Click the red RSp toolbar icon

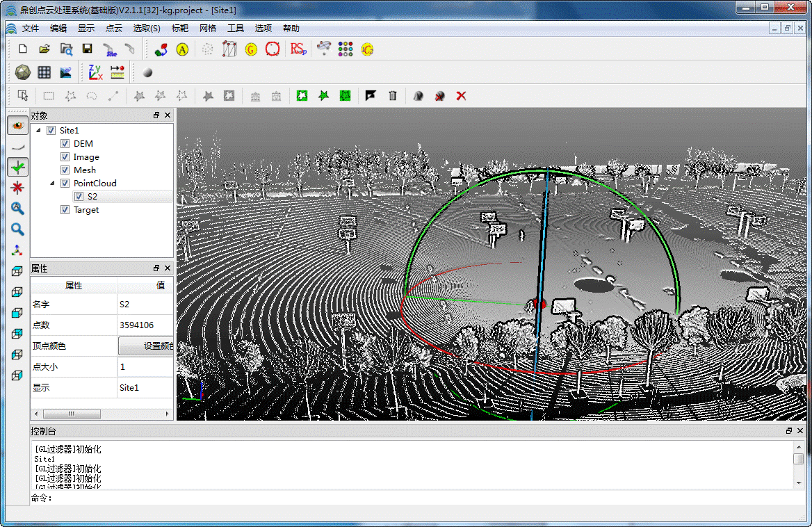298,49
